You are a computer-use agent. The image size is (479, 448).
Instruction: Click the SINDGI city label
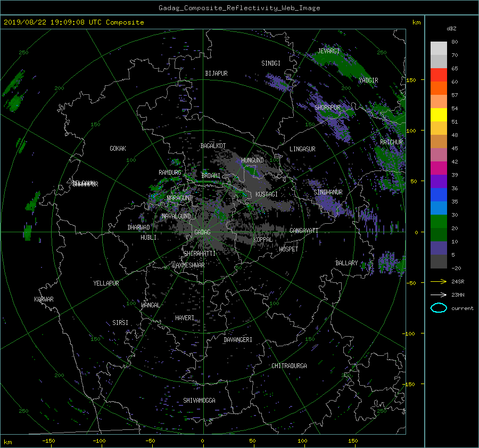(271, 63)
